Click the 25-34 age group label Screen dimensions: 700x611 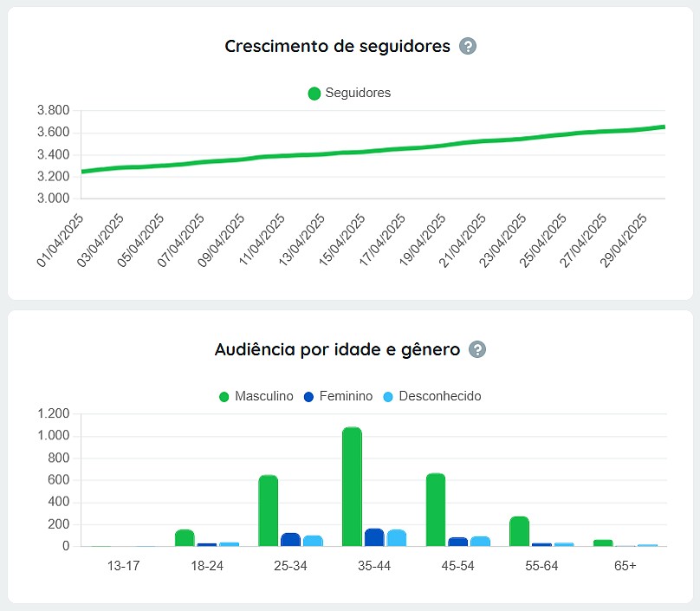(290, 566)
